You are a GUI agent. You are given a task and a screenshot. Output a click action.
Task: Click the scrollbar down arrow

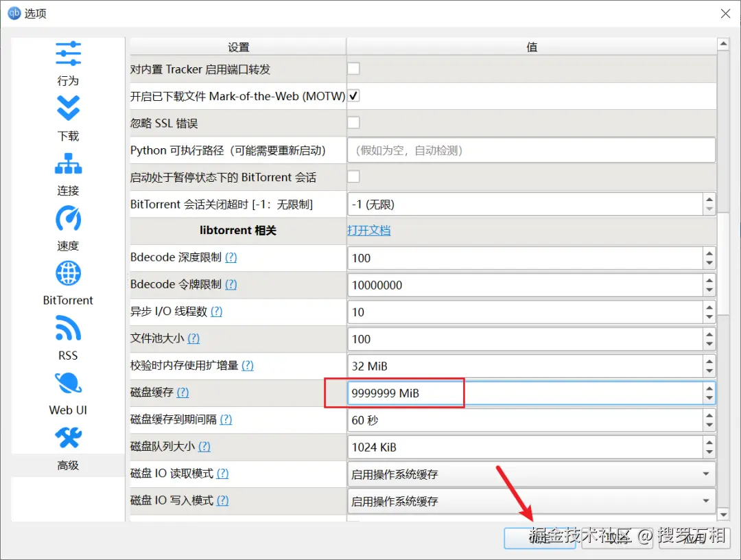point(723,514)
